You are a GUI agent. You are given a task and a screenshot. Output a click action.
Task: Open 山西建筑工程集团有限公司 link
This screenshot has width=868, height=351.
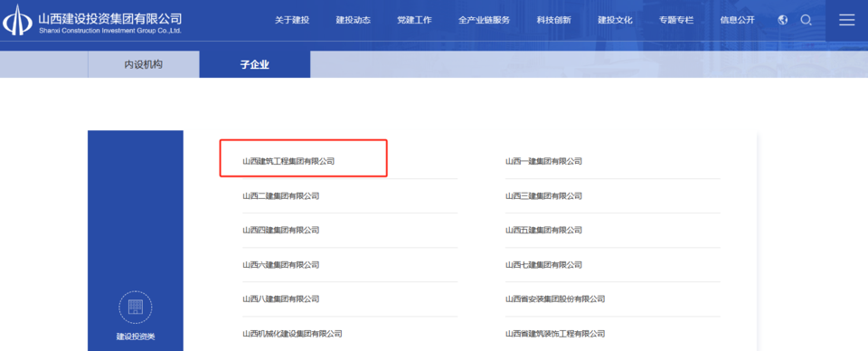click(288, 161)
